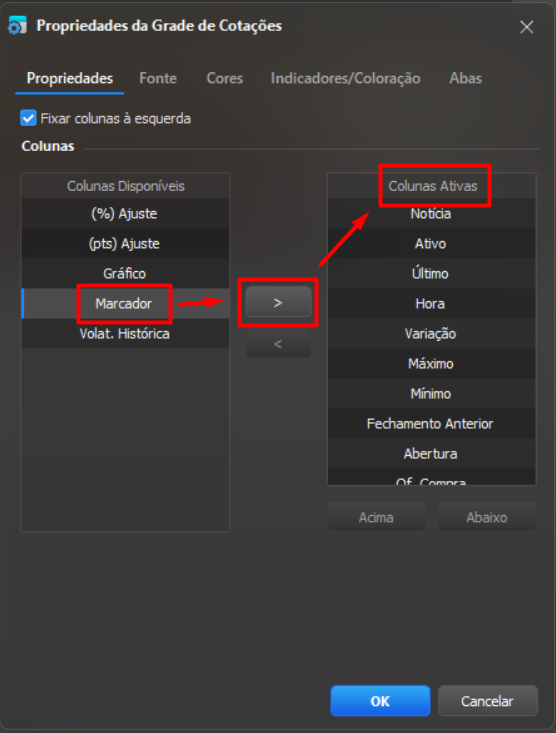Choose Gráfico from Colunas Disponíveis
Screen dimensions: 556x733
(x=125, y=273)
